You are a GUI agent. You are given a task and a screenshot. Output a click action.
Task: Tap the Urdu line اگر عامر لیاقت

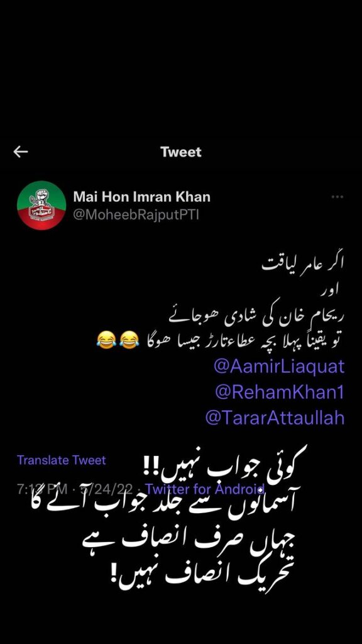[x=303, y=264]
